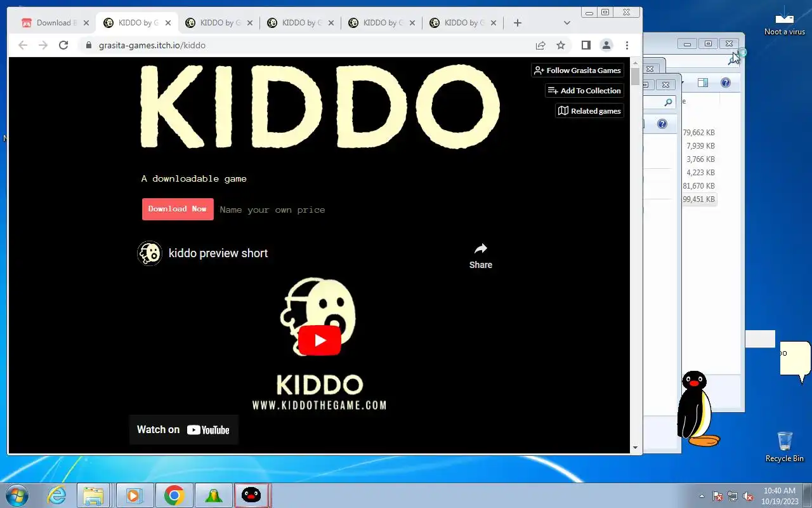Select the Recycle Bin desktop icon
Viewport: 812px width, 508px height.
coord(785,446)
